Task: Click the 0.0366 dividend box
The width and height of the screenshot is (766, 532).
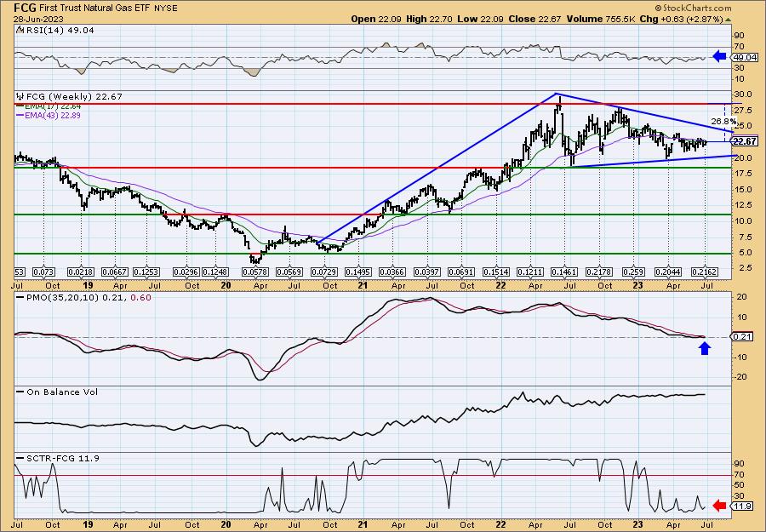Action: (x=392, y=272)
